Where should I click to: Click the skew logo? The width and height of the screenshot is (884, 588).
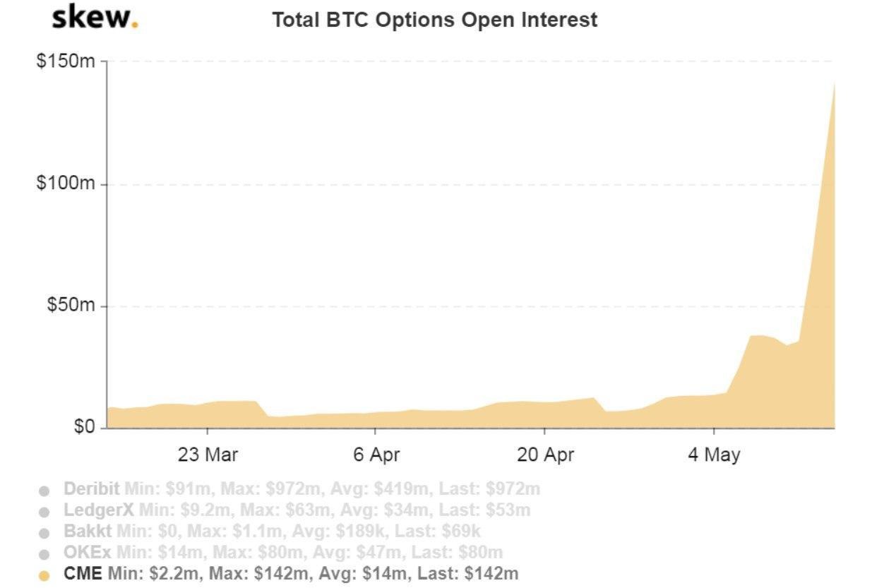95,18
